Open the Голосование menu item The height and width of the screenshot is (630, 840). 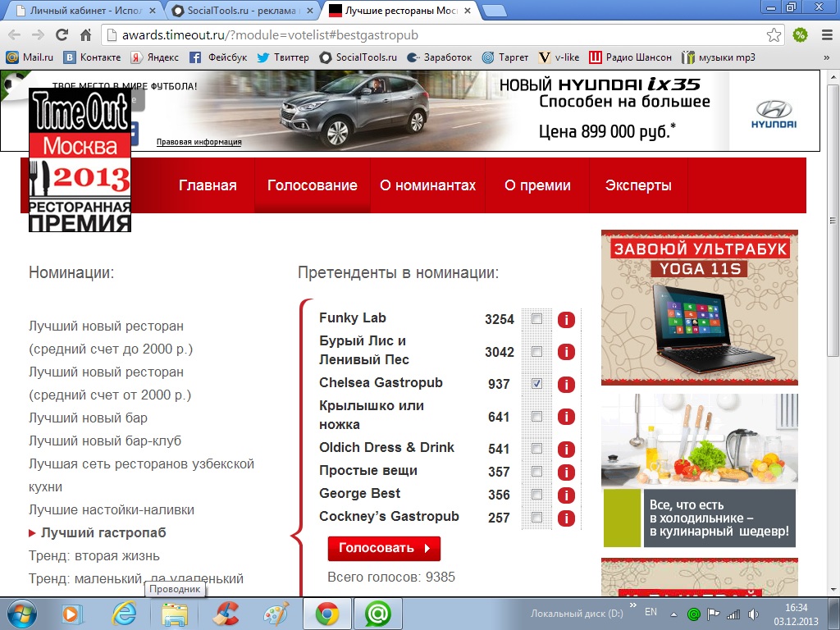coord(313,185)
